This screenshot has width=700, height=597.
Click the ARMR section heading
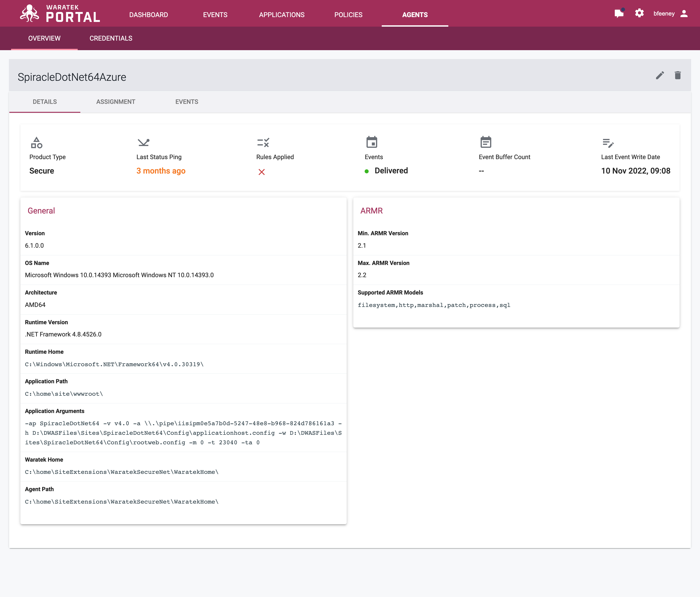(371, 211)
